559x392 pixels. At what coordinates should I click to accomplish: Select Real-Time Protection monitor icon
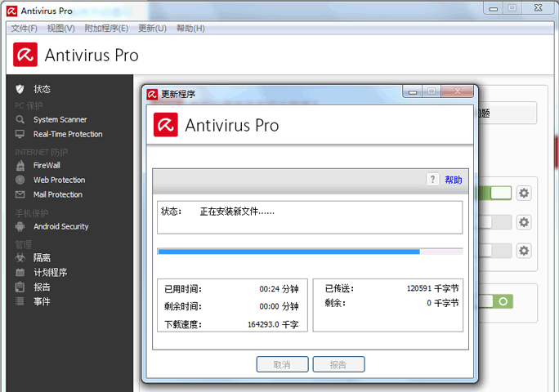click(20, 134)
